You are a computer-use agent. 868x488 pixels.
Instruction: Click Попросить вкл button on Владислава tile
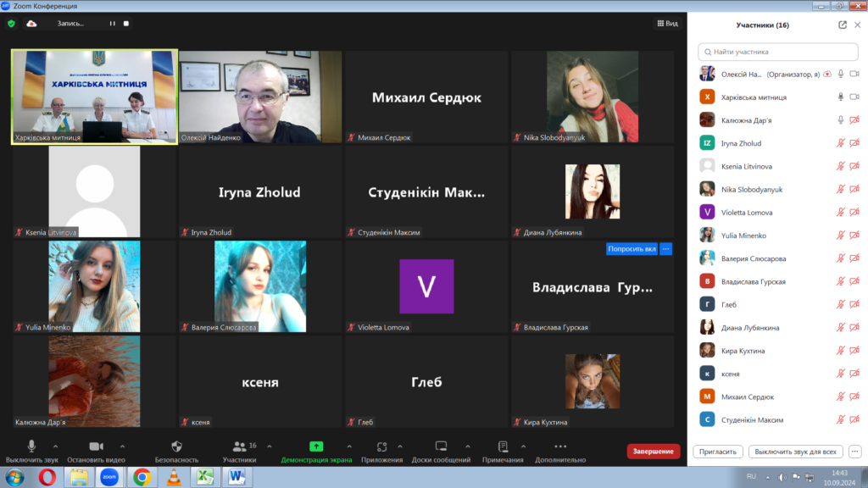(632, 249)
